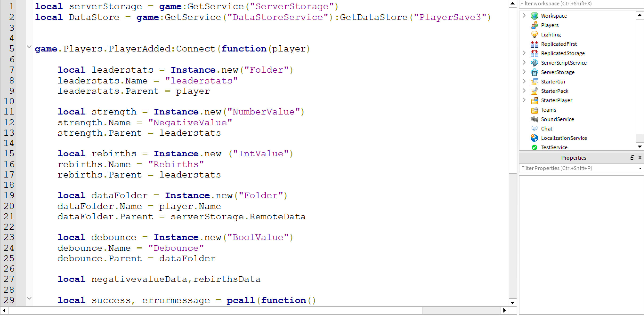This screenshot has height=324, width=644.
Task: Click the LocalizationService icon
Action: [x=534, y=138]
